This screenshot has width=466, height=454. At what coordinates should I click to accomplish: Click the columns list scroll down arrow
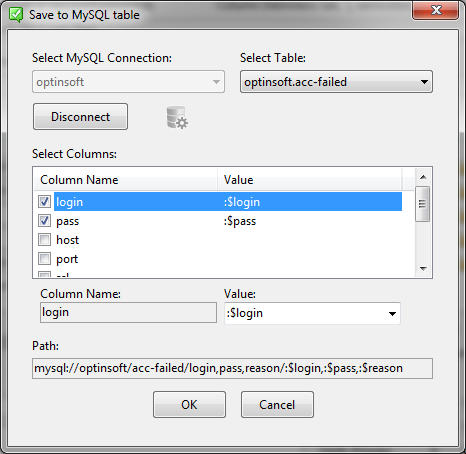pos(423,269)
